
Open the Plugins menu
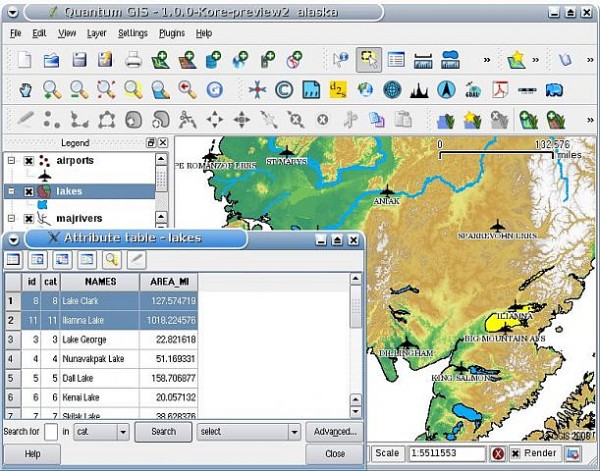point(172,33)
